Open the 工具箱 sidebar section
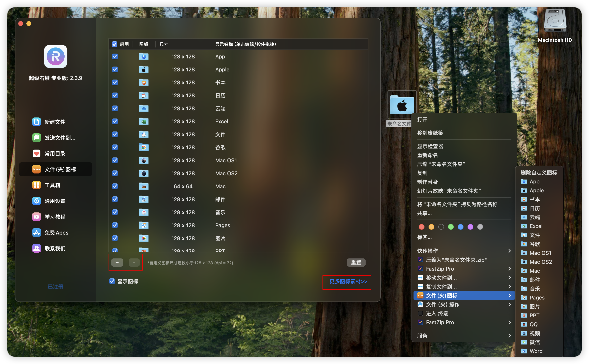The width and height of the screenshot is (589, 364). pyautogui.click(x=52, y=185)
